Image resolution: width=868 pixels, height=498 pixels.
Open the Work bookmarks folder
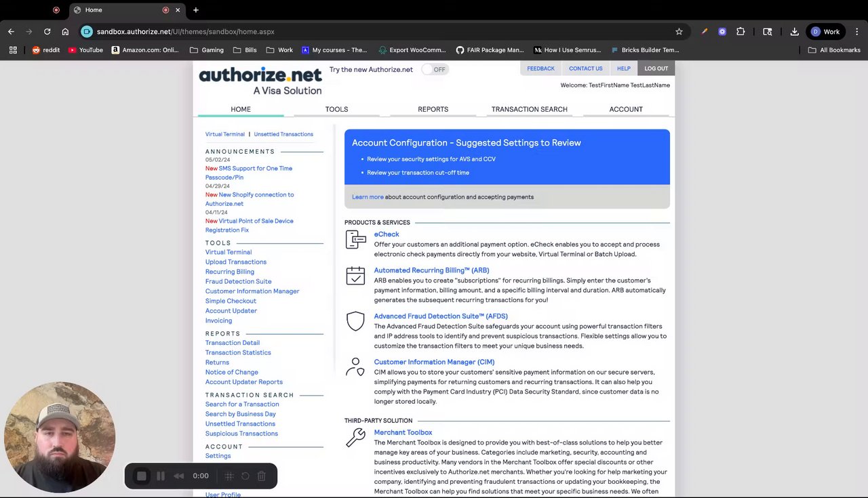tap(279, 50)
